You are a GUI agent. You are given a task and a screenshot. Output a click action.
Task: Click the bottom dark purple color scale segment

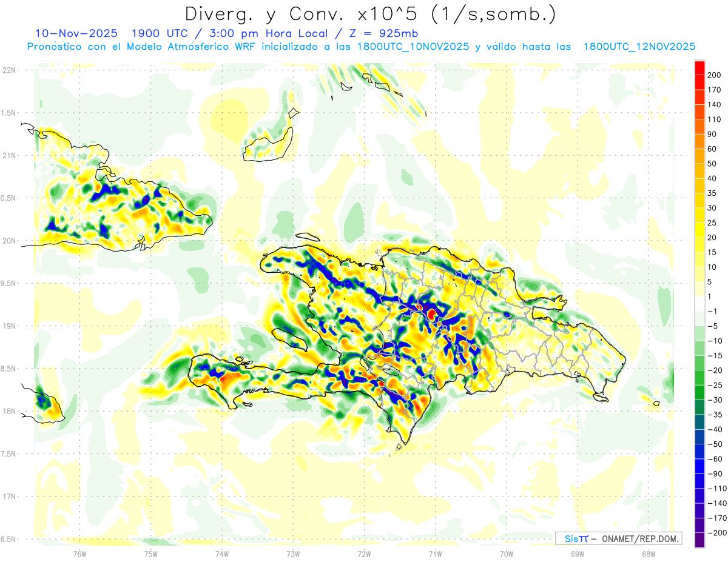point(699,540)
